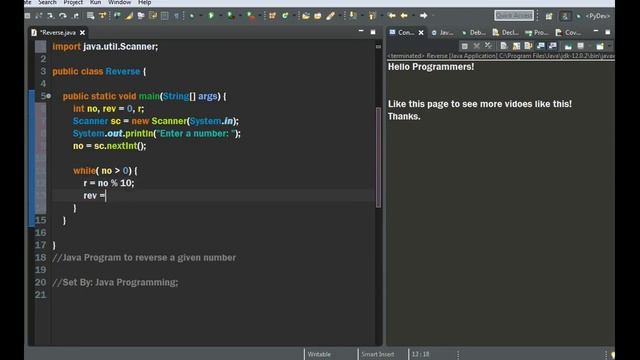Click the Open Task icon in the toolbar

point(318,16)
